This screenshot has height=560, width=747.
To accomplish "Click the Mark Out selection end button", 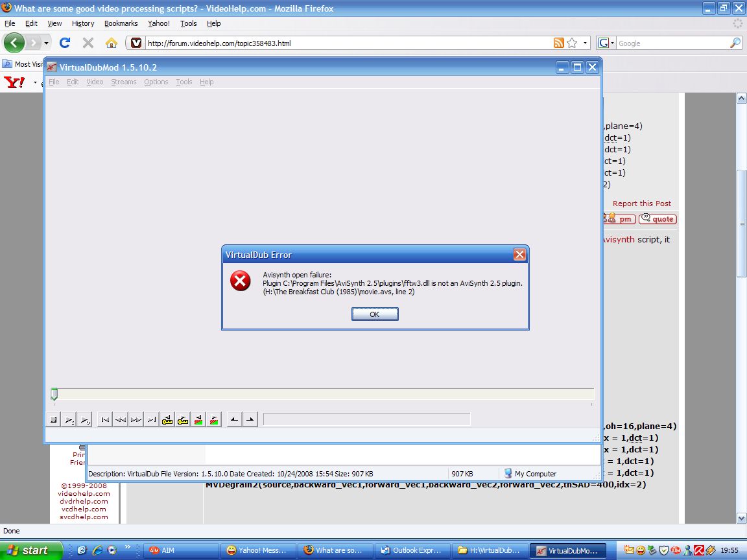I will (250, 419).
